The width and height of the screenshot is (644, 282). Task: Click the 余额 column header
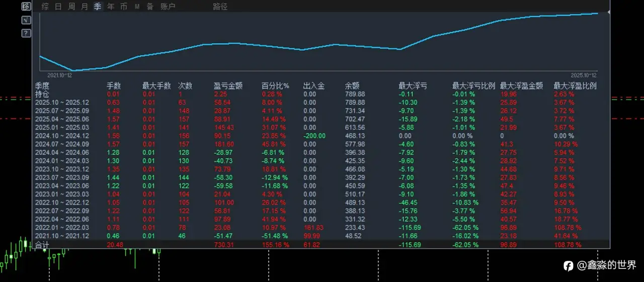pos(352,86)
